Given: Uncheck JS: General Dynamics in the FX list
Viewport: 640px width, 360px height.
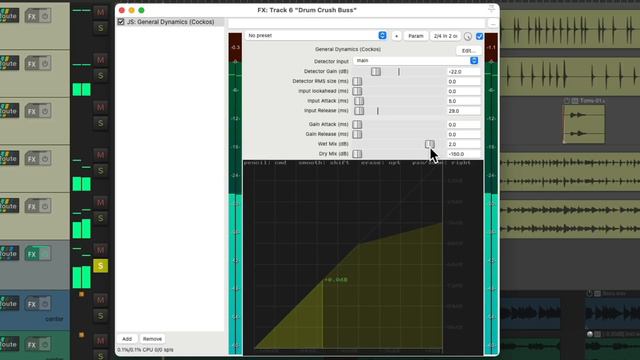Looking at the screenshot, I should [121, 22].
